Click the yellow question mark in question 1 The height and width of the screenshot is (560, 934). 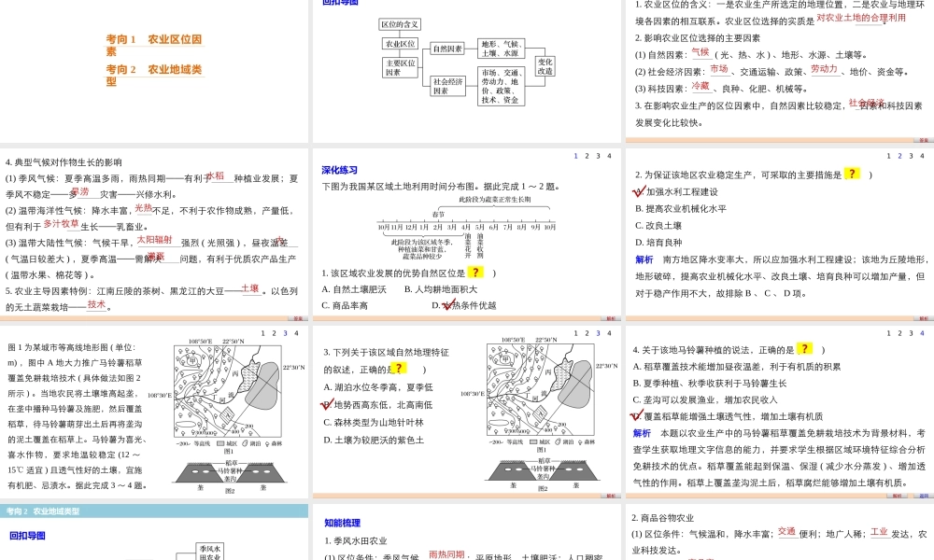coord(475,272)
